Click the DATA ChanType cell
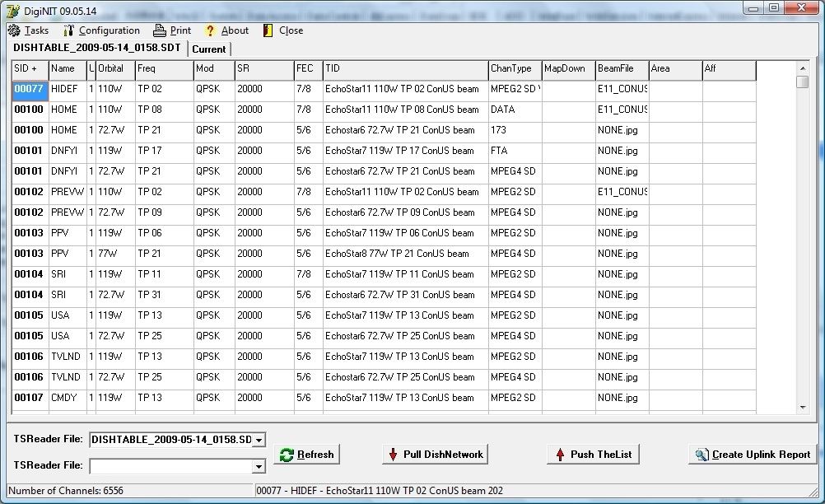The image size is (825, 504). 515,110
